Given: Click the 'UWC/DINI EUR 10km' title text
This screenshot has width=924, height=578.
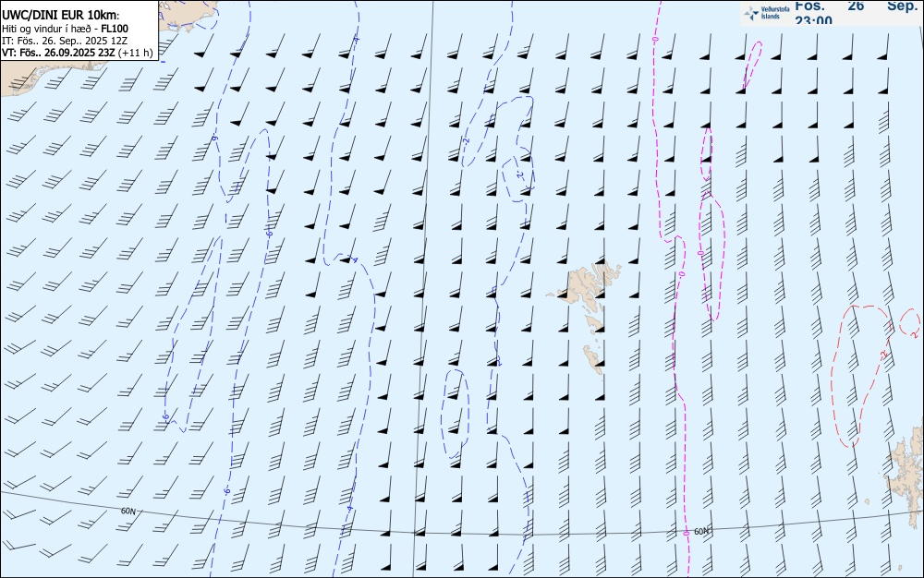Looking at the screenshot, I should click(60, 16).
